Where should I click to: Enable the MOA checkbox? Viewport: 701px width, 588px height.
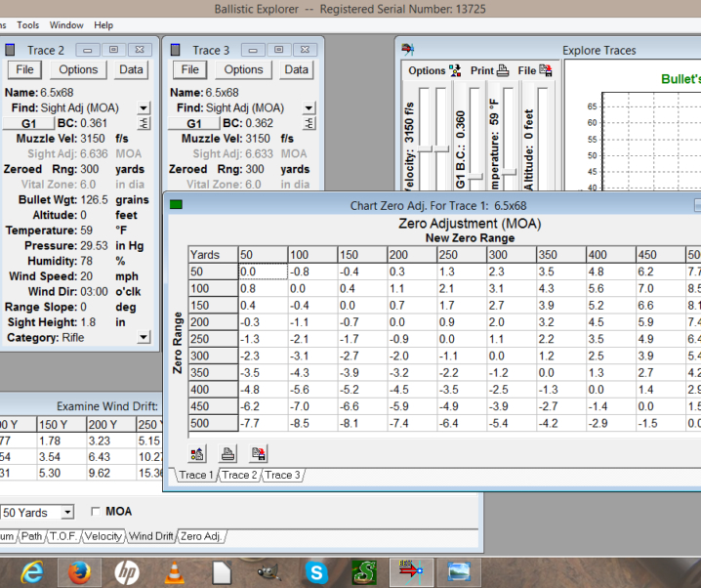tap(95, 512)
